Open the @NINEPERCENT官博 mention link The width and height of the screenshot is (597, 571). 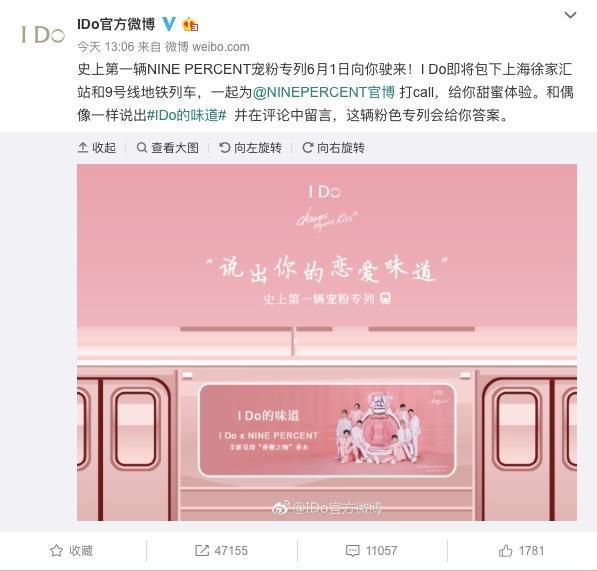pyautogui.click(x=324, y=93)
